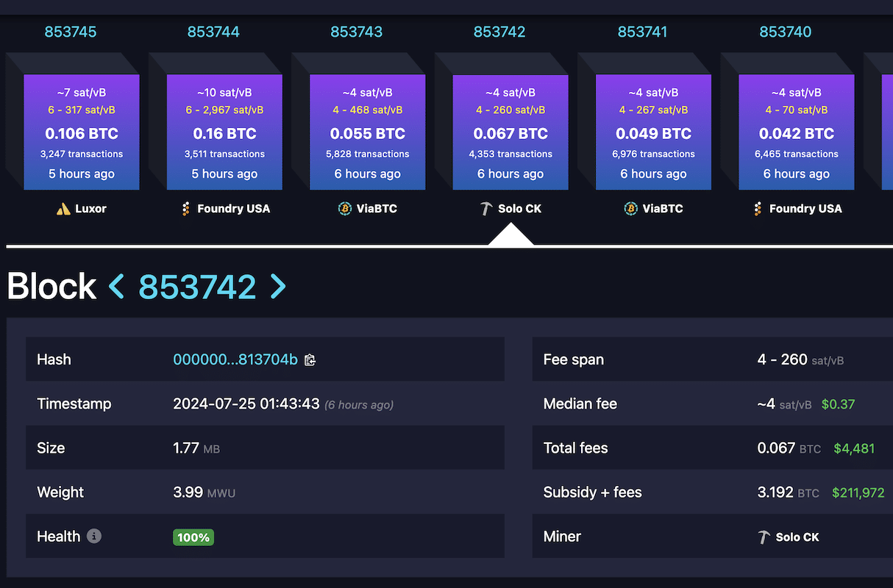Click the ViaBTC icon beneath block 853741

[630, 208]
